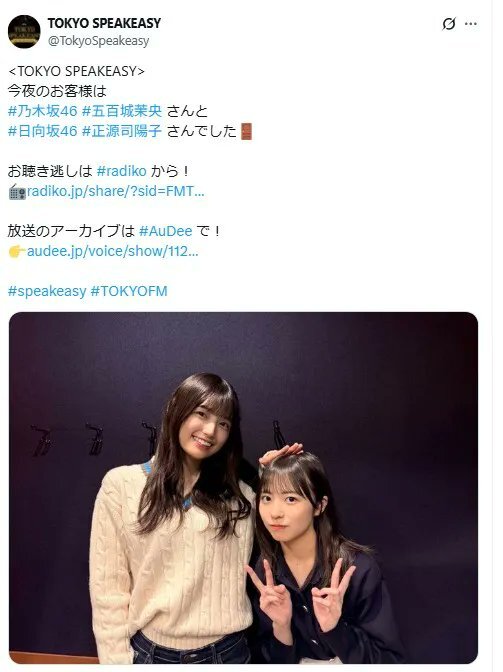Follow the audee.jp voice show link
Screen dimensions: 503x672
[113, 251]
